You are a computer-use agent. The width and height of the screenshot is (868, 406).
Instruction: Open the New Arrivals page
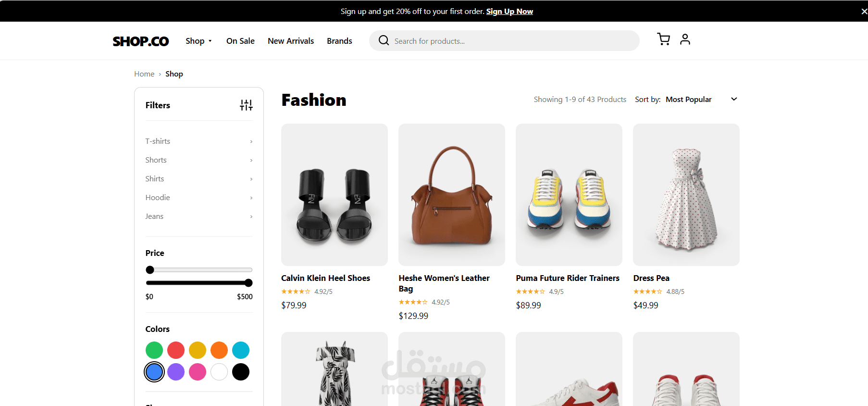pyautogui.click(x=291, y=41)
